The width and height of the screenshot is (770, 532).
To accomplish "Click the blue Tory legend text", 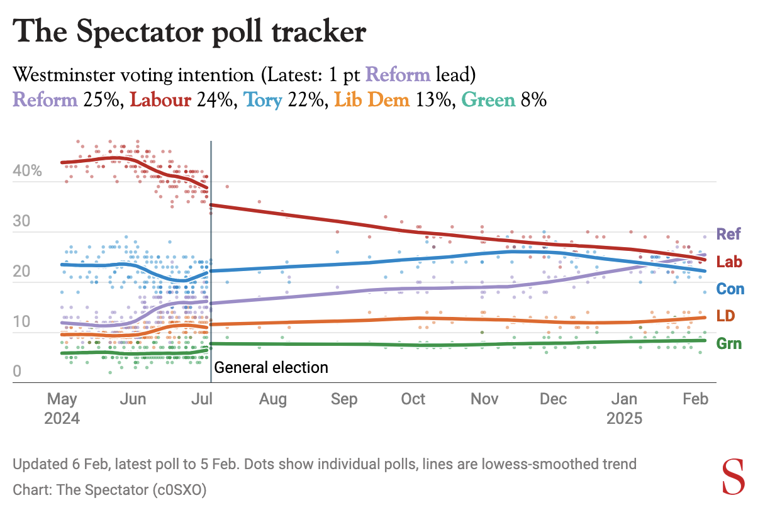I will coord(263,100).
